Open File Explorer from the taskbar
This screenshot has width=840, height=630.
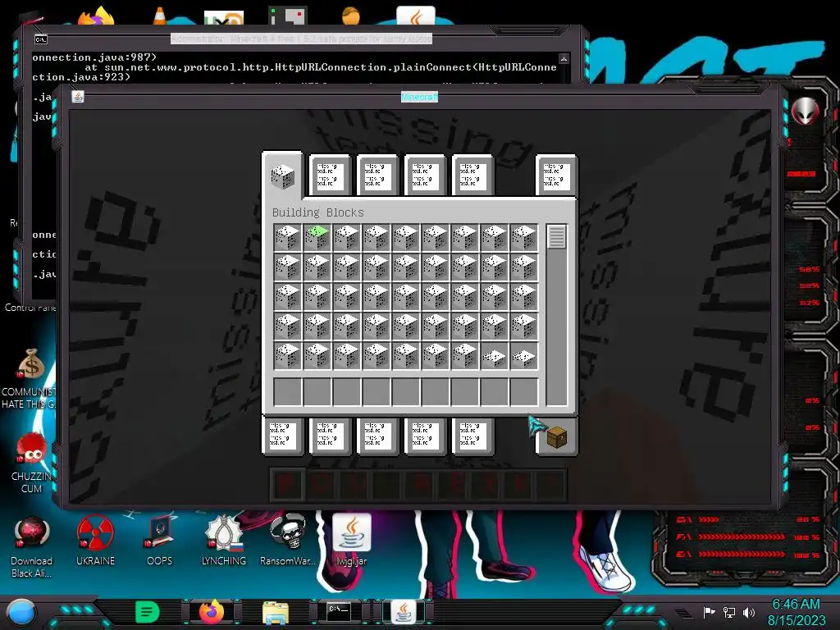coord(276,612)
